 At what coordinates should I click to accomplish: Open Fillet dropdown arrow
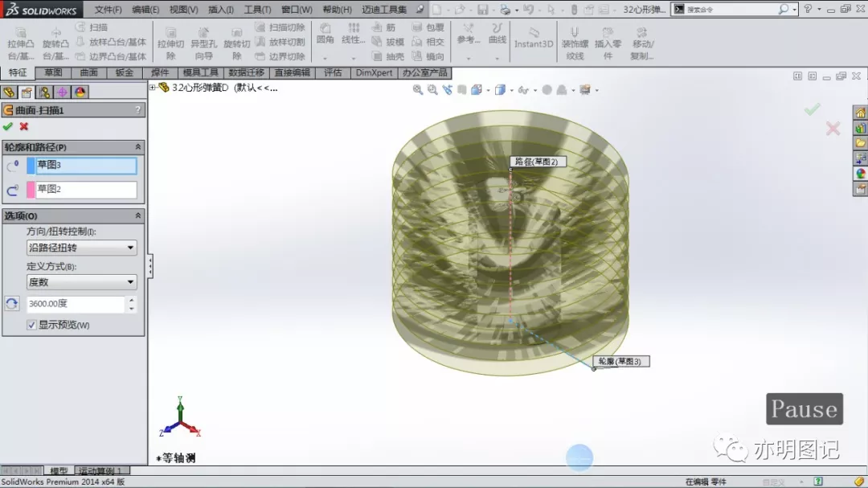(x=325, y=58)
